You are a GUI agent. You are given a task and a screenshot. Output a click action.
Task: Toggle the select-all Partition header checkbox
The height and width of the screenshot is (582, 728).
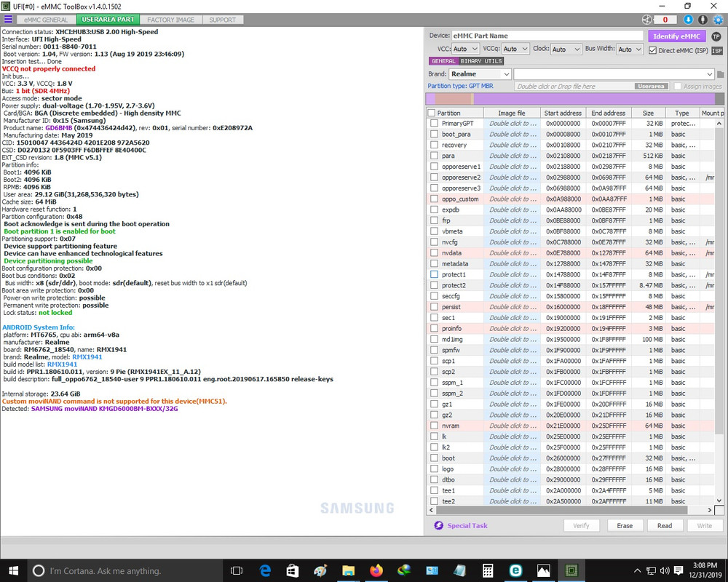click(431, 113)
